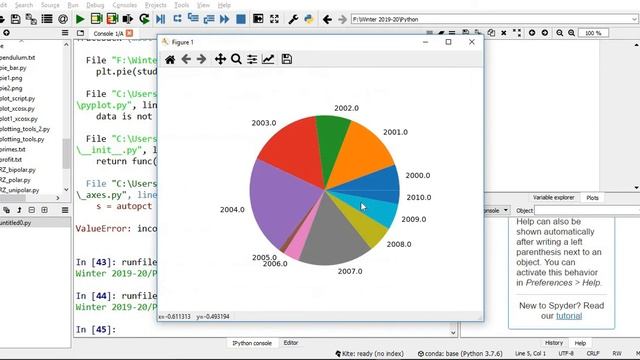640x360 pixels.
Task: Open file explorer pane options hamburger menu
Action: [65, 33]
